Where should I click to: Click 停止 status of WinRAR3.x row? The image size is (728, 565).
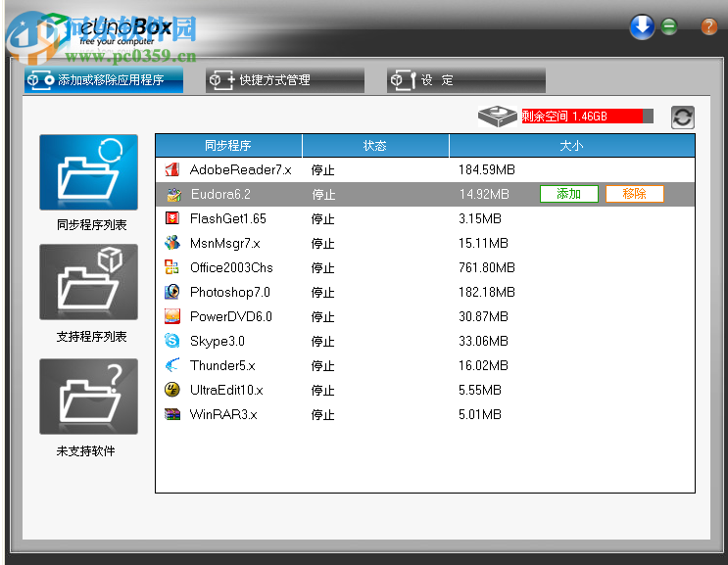click(x=322, y=415)
